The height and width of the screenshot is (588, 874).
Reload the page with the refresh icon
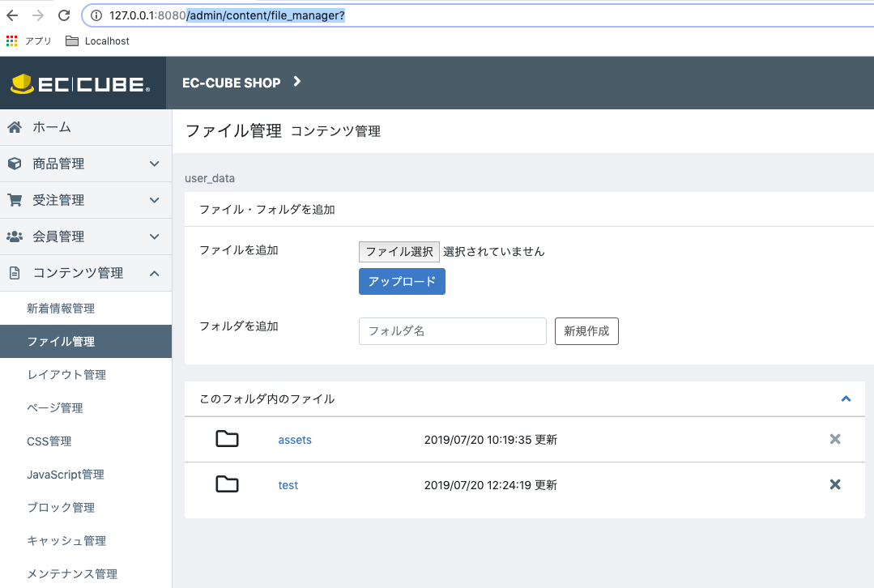click(64, 15)
